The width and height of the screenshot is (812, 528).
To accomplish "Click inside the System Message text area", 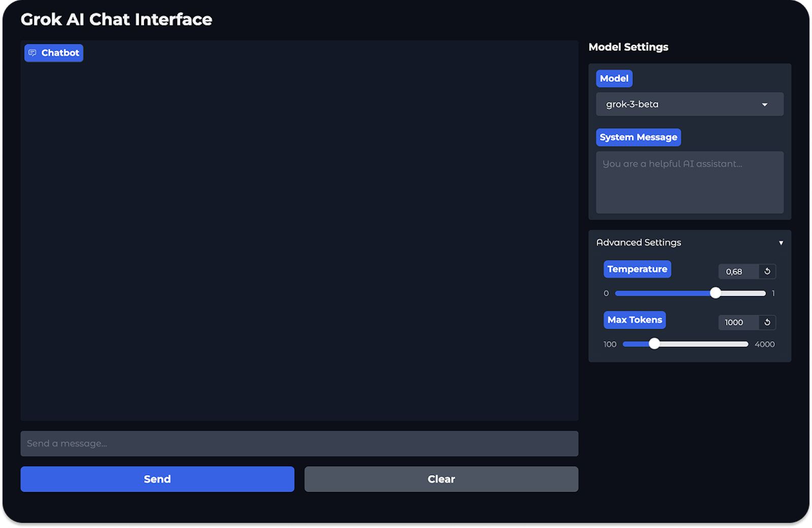I will [689, 183].
